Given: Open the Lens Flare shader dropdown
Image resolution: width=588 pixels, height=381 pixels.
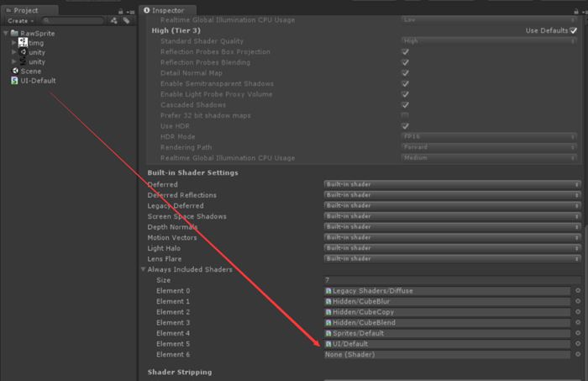Looking at the screenshot, I should 452,258.
